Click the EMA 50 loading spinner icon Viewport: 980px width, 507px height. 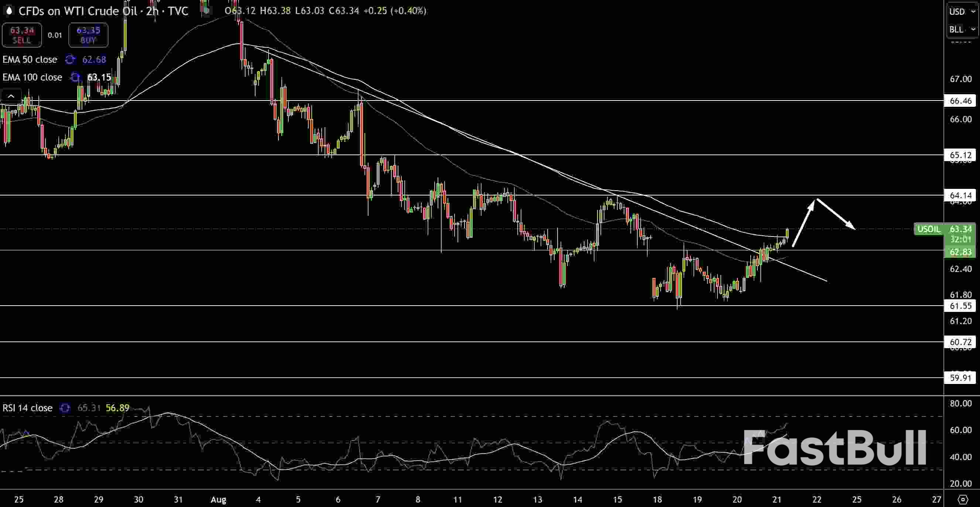pos(70,59)
